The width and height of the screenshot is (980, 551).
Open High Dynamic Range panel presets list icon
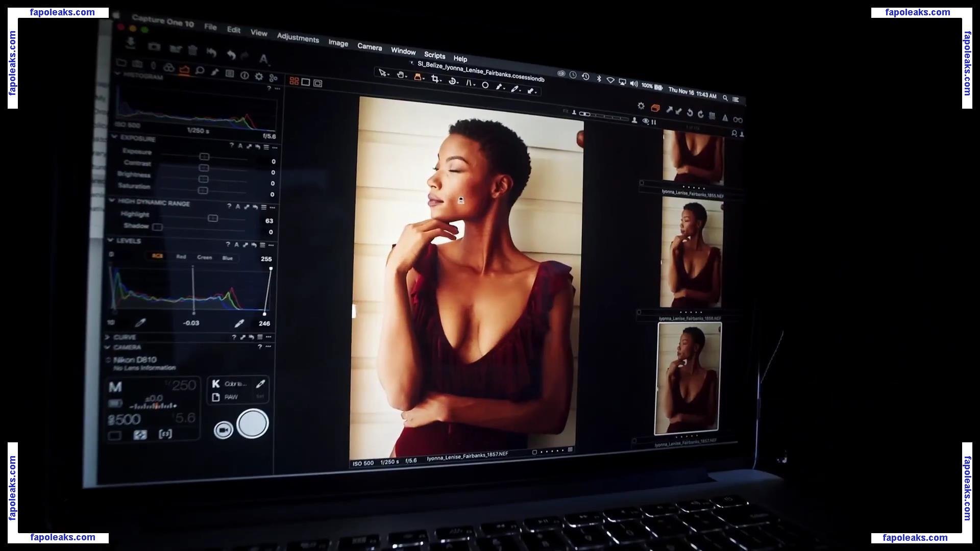(x=263, y=207)
